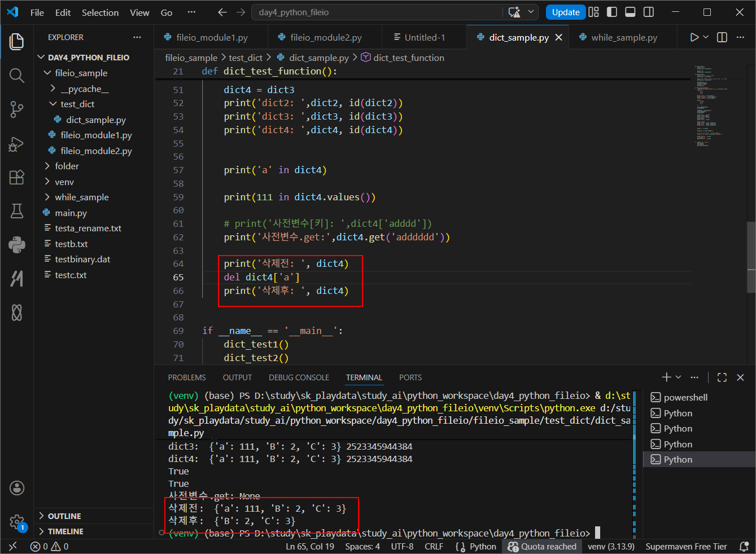Expand the folder named folder
Image resolution: width=756 pixels, height=554 pixels.
coord(94,166)
